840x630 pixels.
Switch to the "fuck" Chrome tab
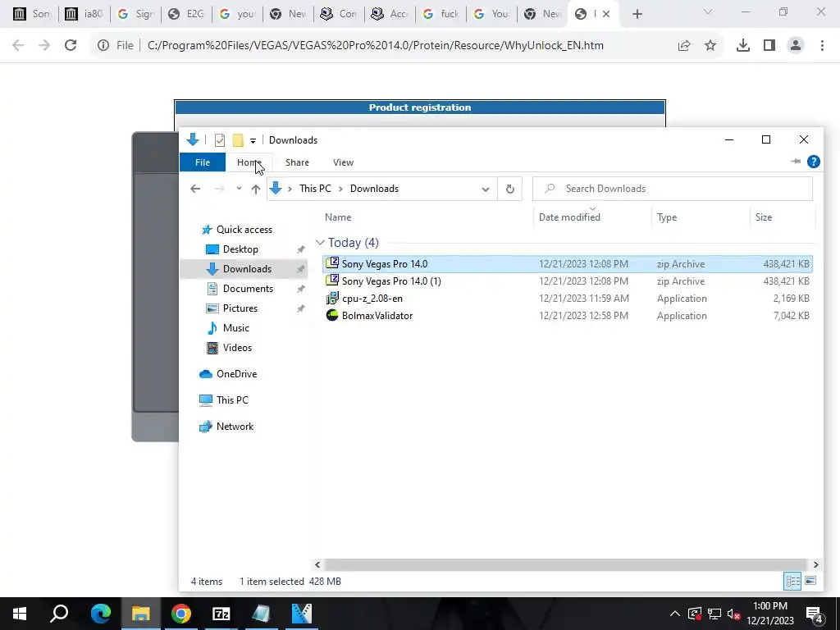(x=441, y=14)
